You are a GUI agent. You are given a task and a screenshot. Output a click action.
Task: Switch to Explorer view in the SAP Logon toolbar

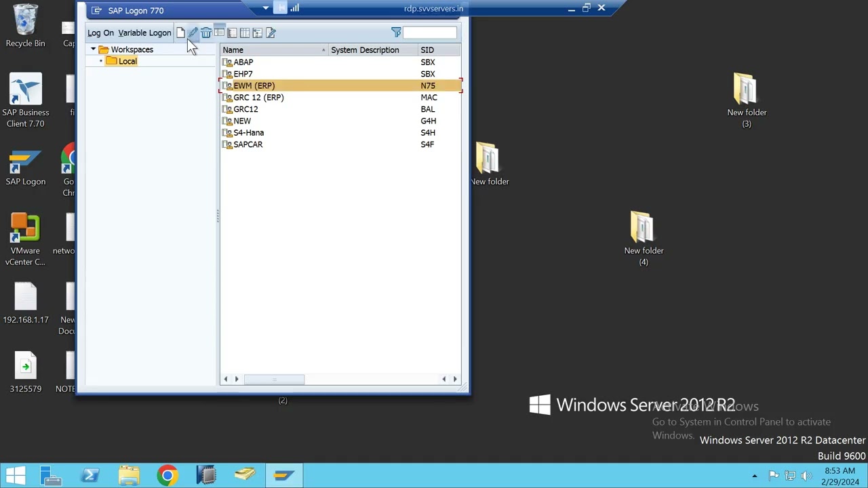[219, 33]
